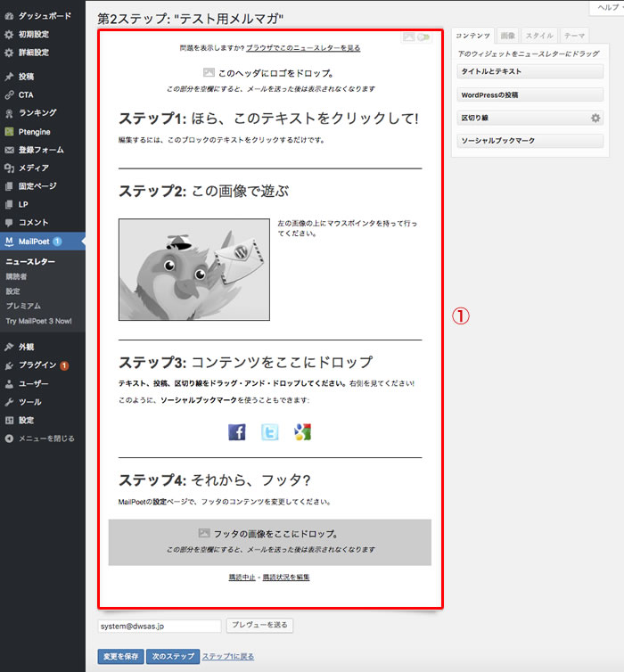Follow the ステップ1に戻る link
This screenshot has width=624, height=672.
point(227,657)
